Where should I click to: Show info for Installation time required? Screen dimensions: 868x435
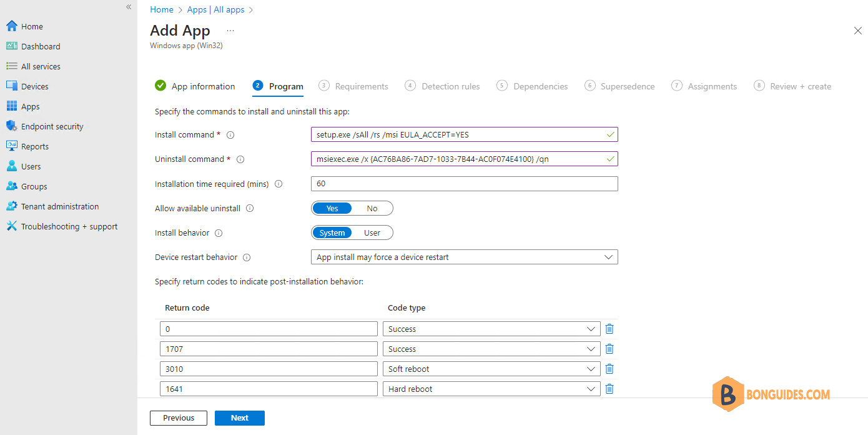pyautogui.click(x=279, y=184)
